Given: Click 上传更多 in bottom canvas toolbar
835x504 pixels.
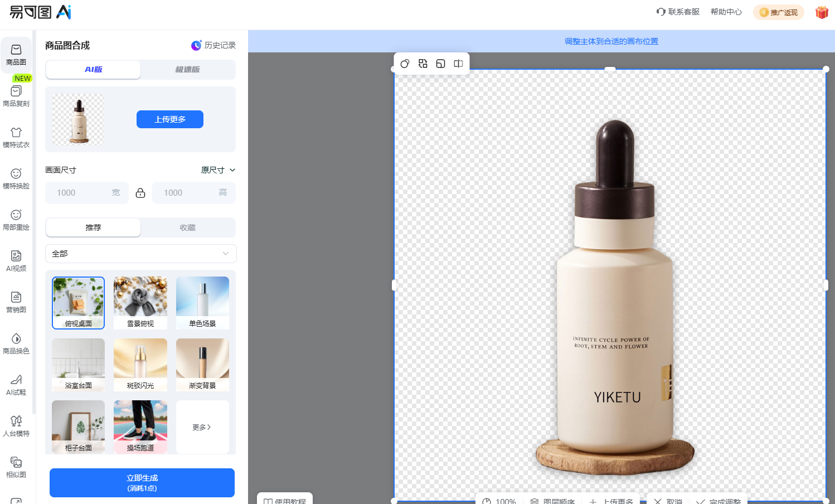Looking at the screenshot, I should click(x=611, y=501).
